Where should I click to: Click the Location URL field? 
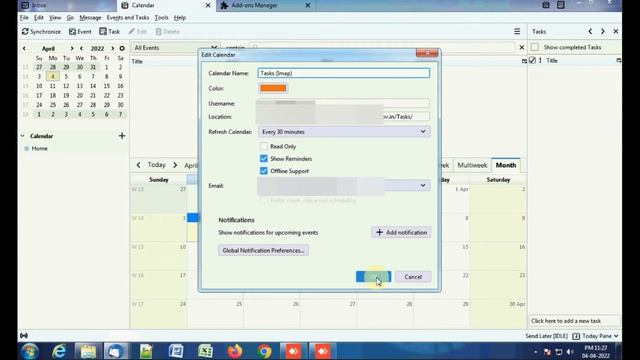coord(343,117)
